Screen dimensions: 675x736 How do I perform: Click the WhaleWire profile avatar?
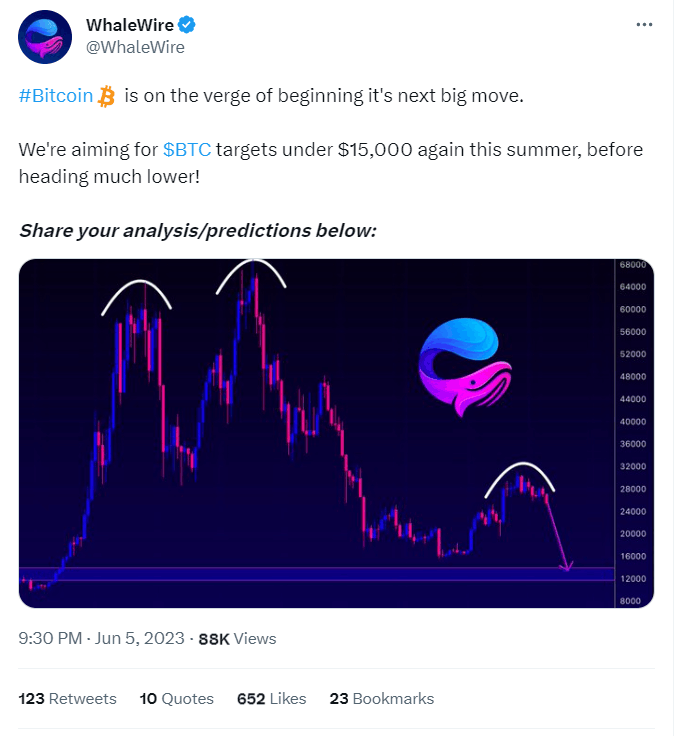[45, 39]
